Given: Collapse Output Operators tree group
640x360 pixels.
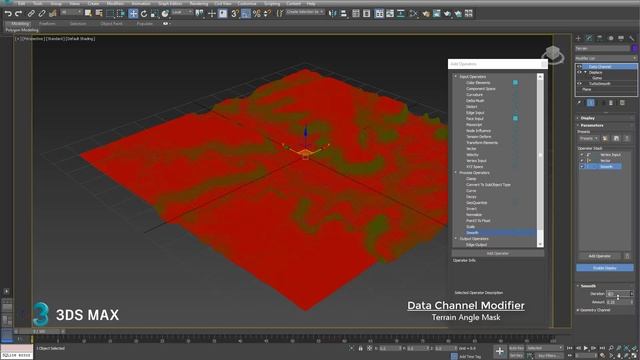Looking at the screenshot, I should (456, 238).
